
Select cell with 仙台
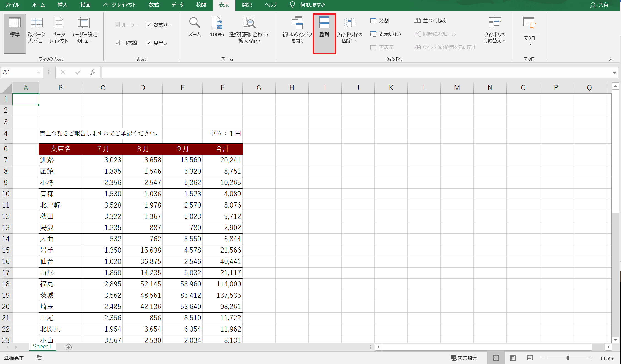coord(61,261)
